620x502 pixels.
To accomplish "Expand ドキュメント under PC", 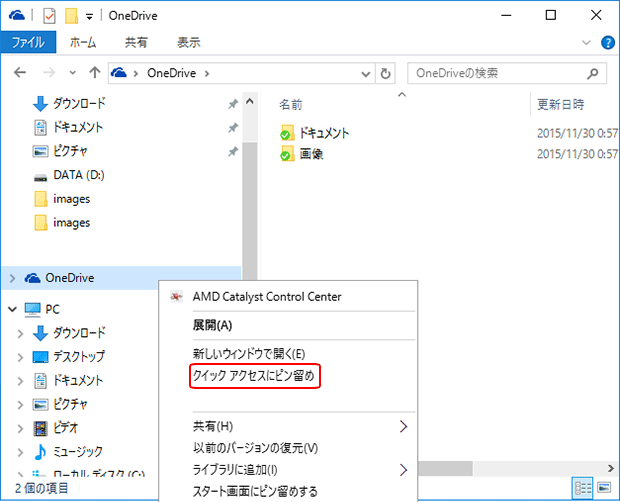I will [x=20, y=381].
